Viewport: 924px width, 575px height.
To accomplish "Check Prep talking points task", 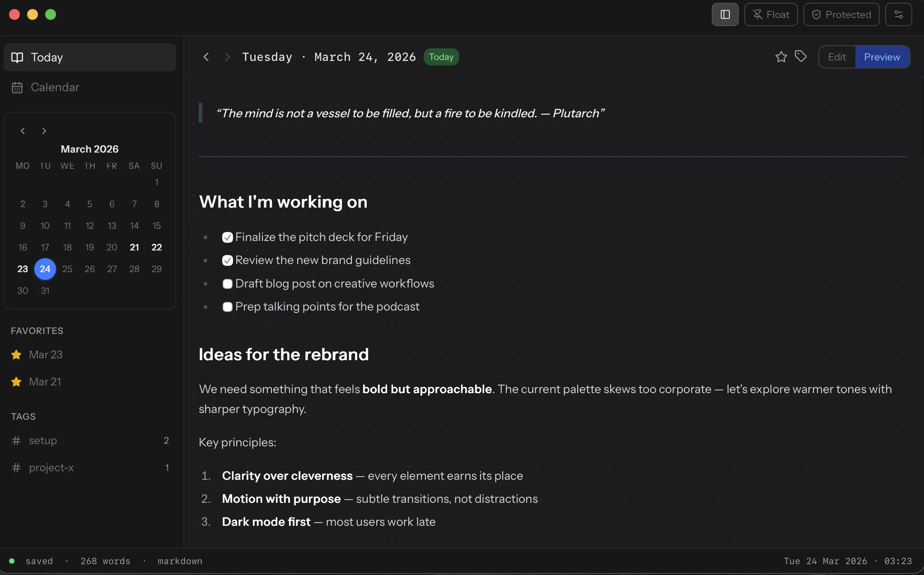I will pyautogui.click(x=228, y=307).
